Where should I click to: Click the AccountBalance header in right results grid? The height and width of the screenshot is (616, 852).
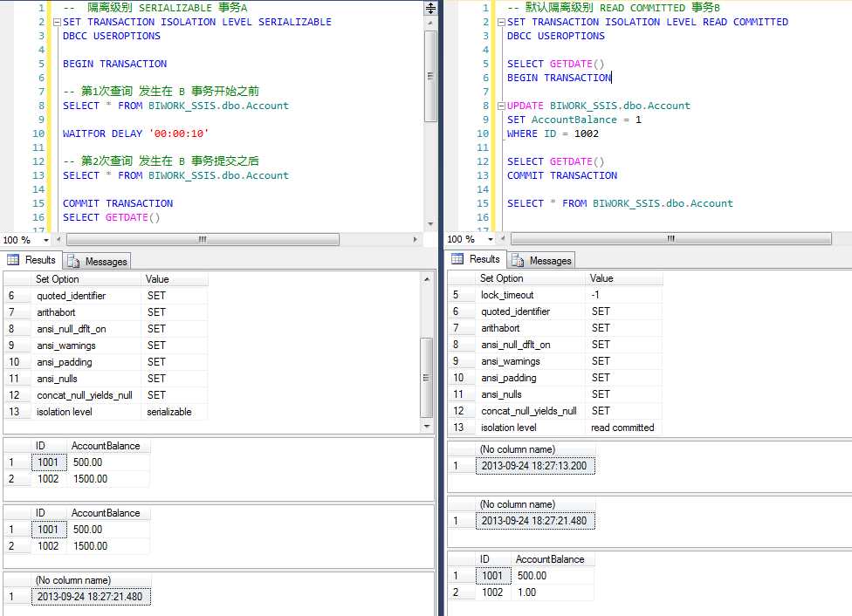(x=550, y=559)
